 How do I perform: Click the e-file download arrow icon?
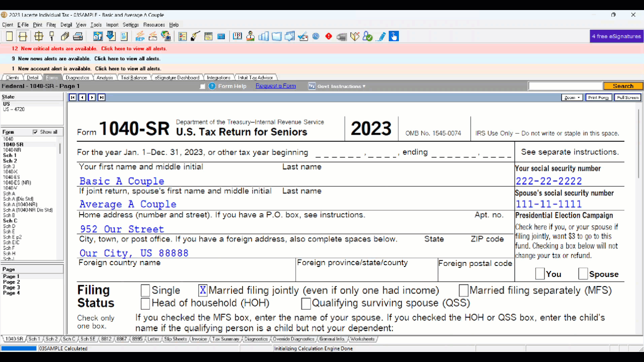[x=111, y=36]
